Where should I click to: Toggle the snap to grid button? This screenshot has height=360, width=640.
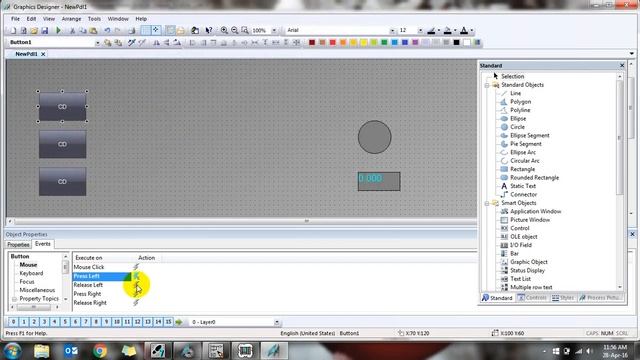pos(156,30)
